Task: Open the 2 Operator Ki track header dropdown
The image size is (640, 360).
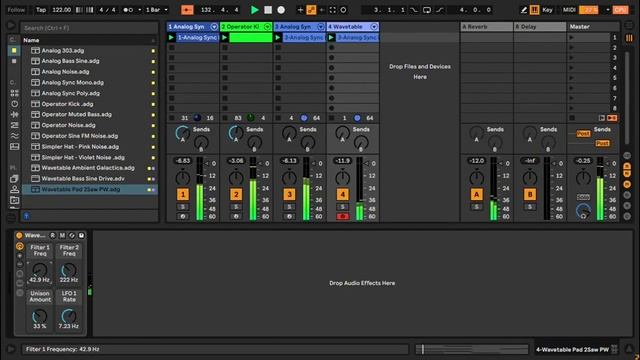Action: (x=267, y=27)
